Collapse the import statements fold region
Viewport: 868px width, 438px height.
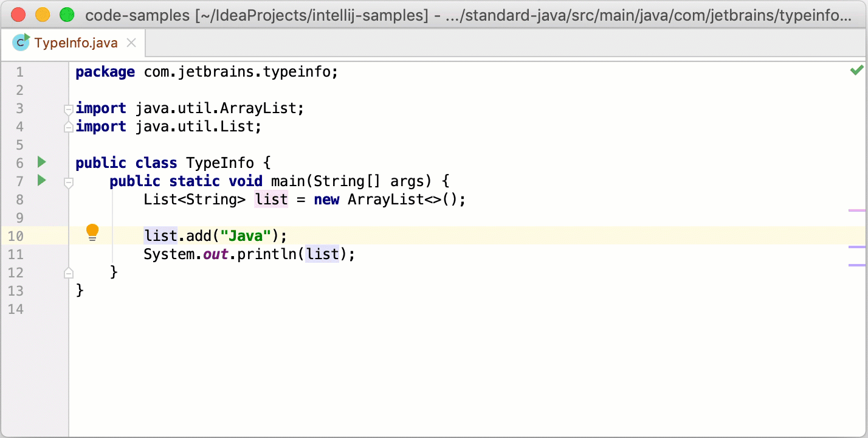coord(68,110)
